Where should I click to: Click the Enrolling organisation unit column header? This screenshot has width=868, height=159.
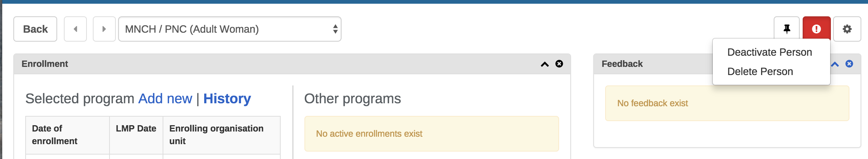pos(216,135)
